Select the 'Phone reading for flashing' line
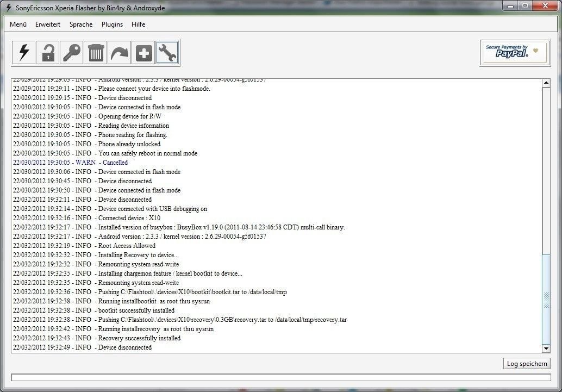This screenshot has height=392, width=562. [90, 135]
